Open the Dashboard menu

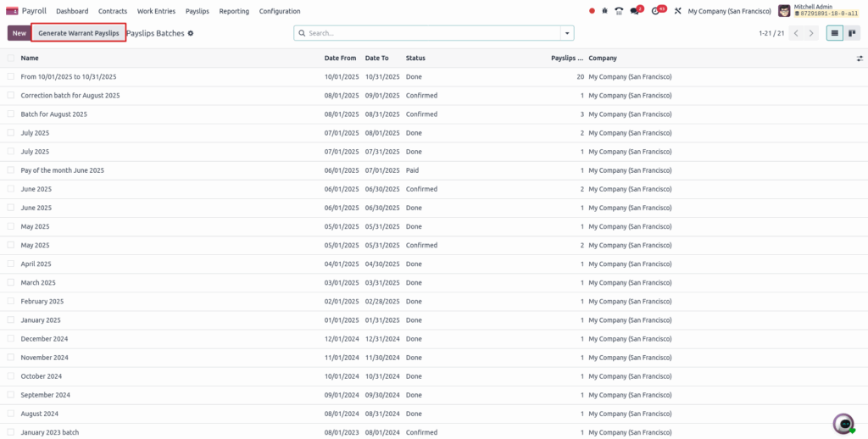pos(72,11)
